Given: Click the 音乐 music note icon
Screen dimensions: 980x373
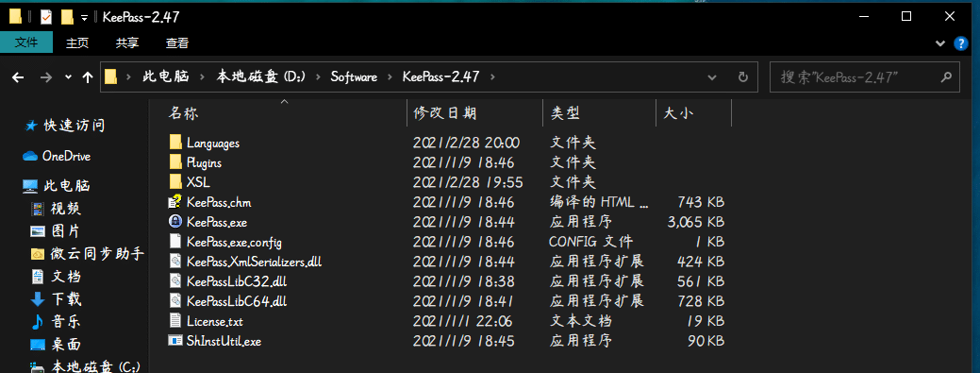Looking at the screenshot, I should pos(38,322).
